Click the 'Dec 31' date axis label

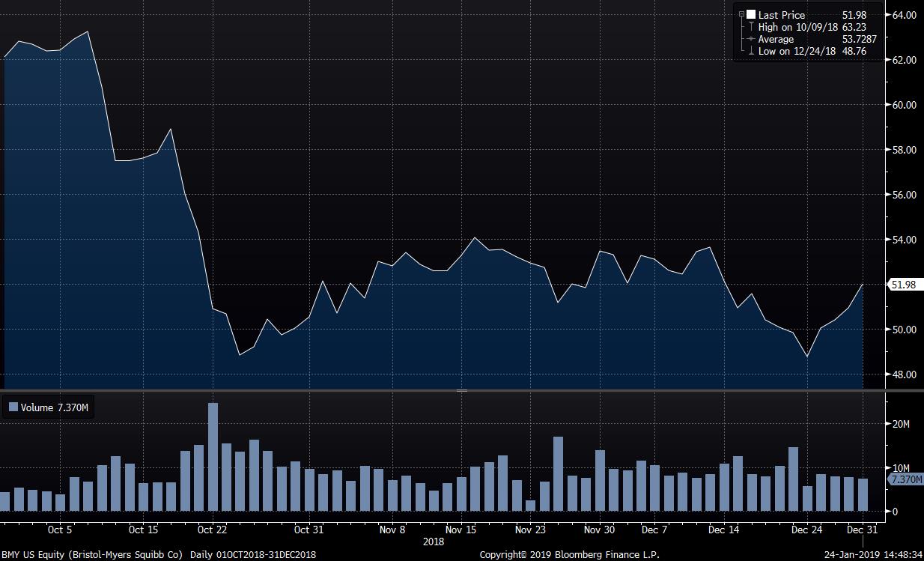click(x=863, y=530)
